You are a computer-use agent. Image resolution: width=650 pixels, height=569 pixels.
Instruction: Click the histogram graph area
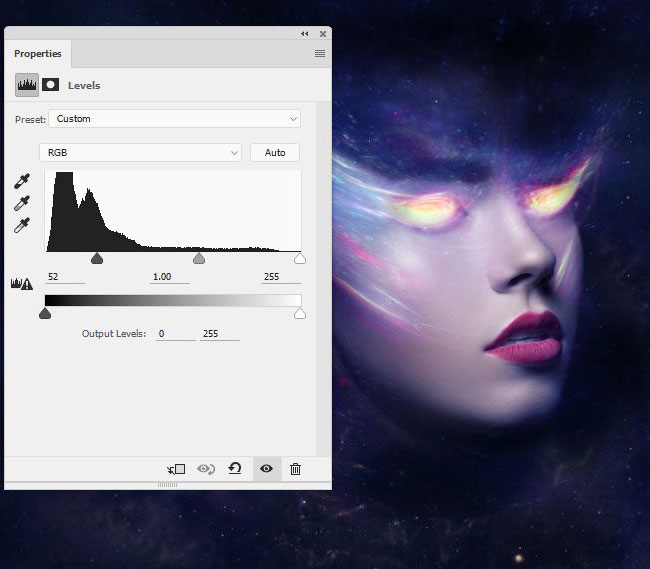tap(173, 211)
